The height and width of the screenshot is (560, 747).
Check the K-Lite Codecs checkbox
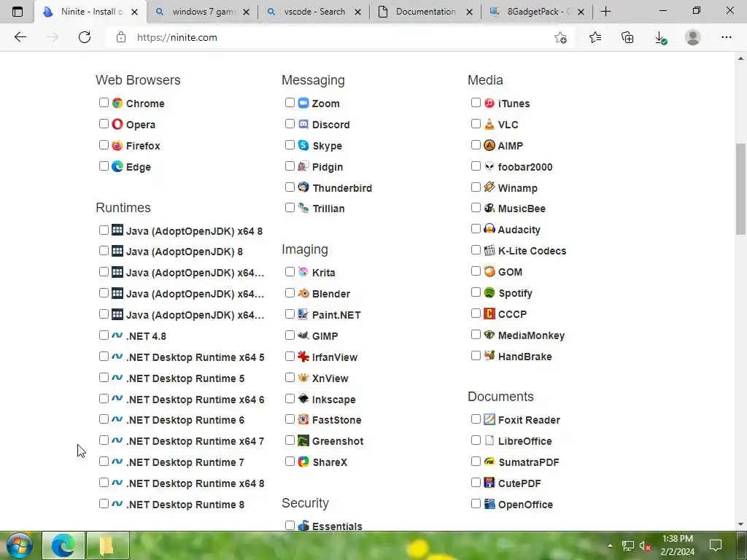point(476,250)
